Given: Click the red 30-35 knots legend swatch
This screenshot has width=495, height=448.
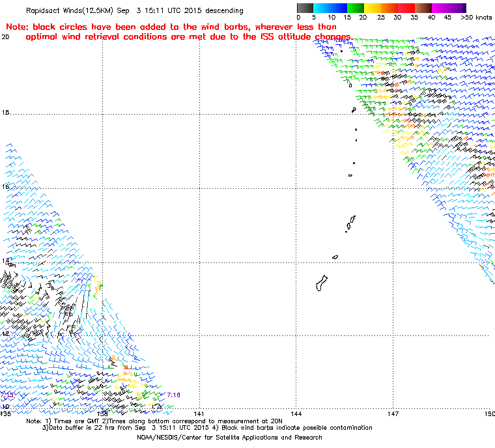Looking at the screenshot, I should 406,8.
